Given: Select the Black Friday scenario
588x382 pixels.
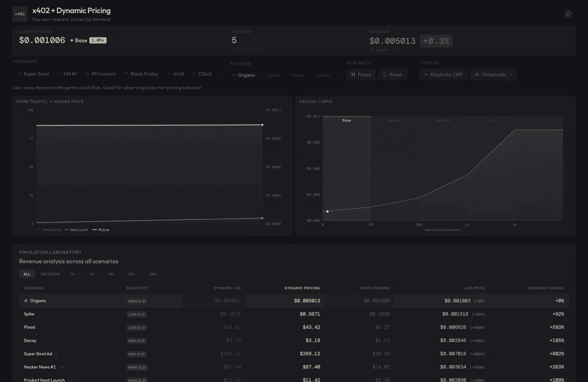Looking at the screenshot, I should pos(141,74).
